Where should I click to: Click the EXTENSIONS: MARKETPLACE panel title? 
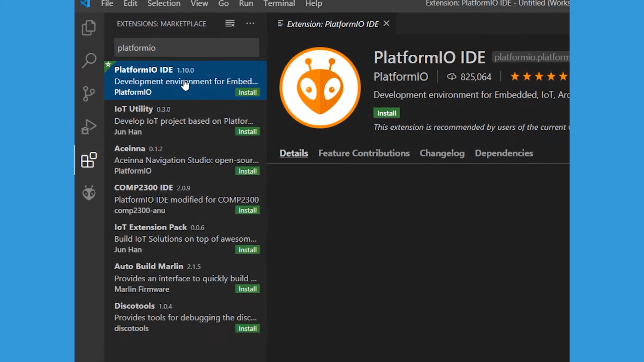point(161,24)
